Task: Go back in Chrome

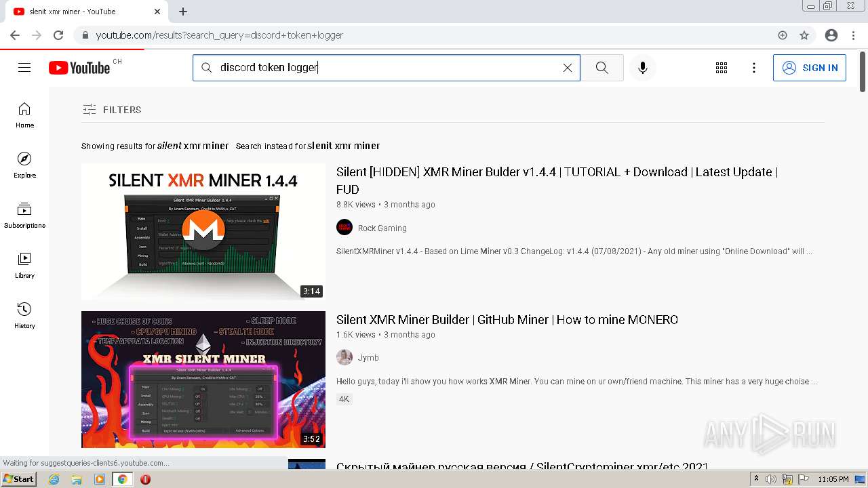Action: (x=15, y=35)
